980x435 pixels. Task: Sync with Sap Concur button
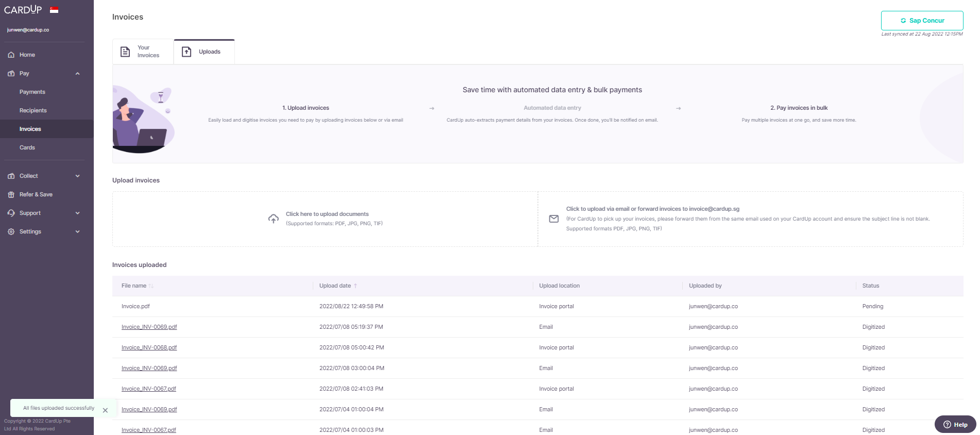tap(922, 21)
